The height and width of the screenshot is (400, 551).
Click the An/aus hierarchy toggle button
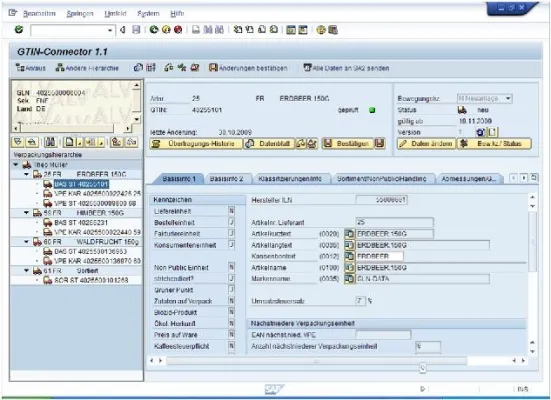tap(31, 68)
